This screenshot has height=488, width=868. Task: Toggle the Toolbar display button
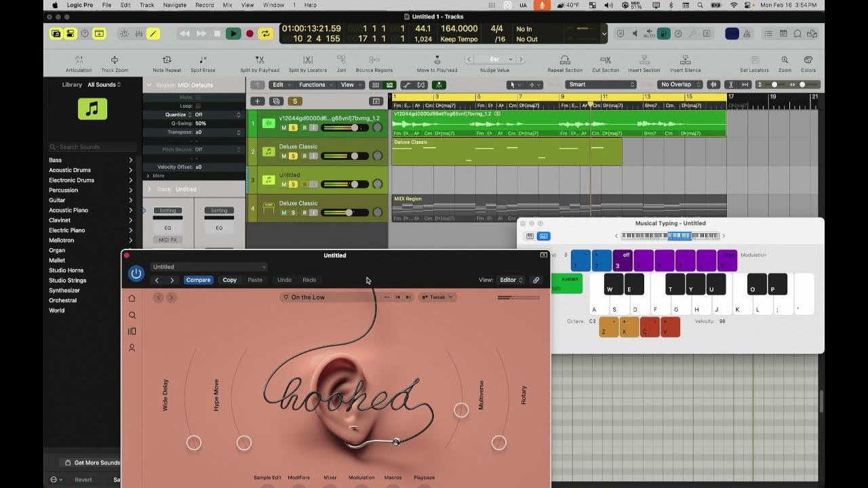[x=99, y=33]
